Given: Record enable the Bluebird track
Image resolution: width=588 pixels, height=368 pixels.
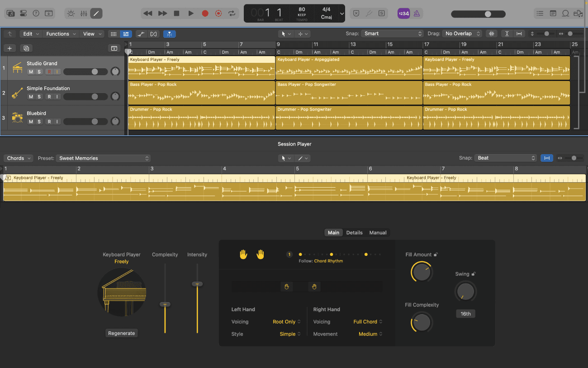Looking at the screenshot, I should [x=49, y=122].
